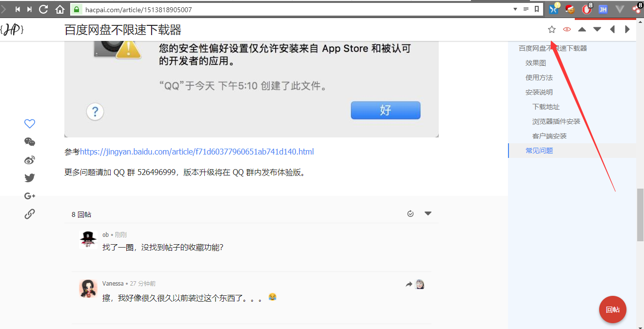
Task: Open the grey V extension icon
Action: [620, 9]
